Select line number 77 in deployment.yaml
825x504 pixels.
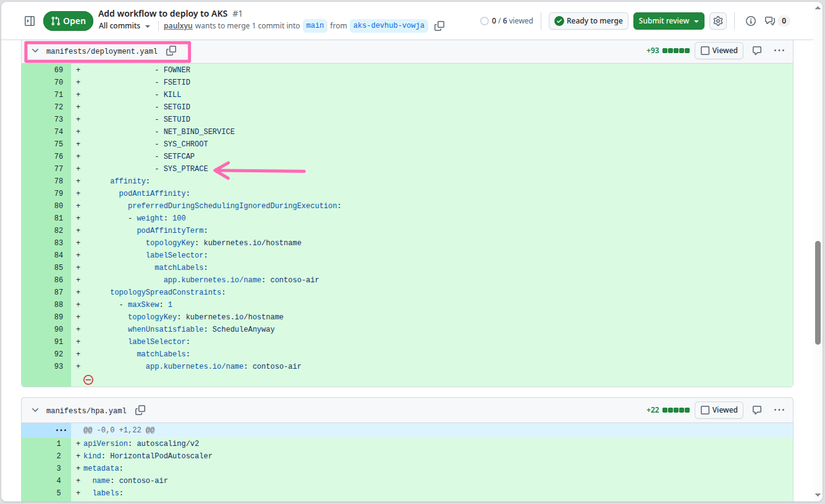pos(59,169)
